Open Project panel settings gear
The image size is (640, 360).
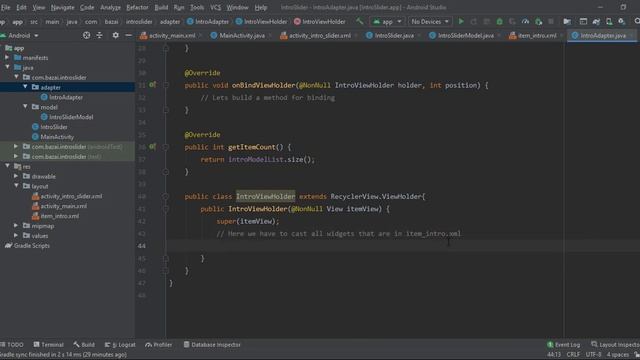[116, 36]
